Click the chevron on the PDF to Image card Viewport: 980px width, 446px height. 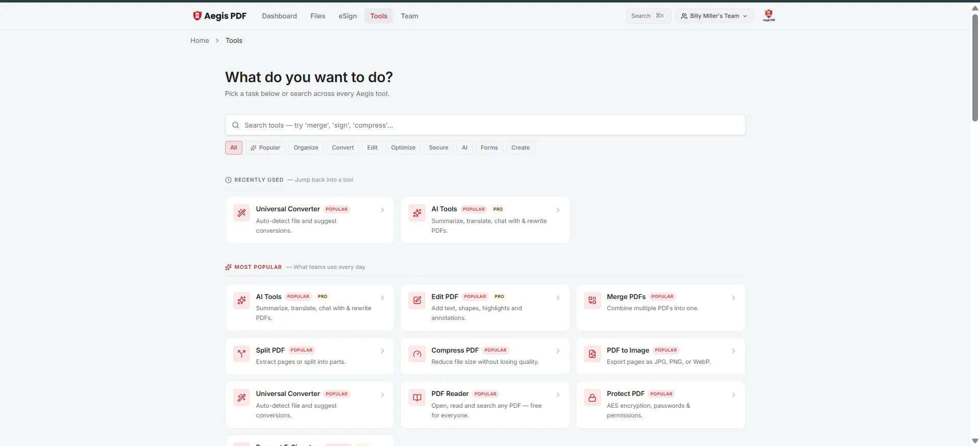(733, 351)
